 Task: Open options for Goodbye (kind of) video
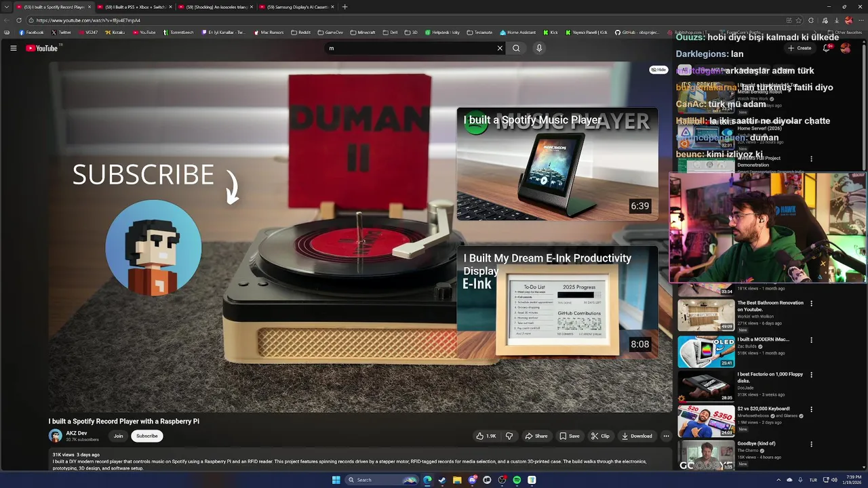tap(811, 444)
